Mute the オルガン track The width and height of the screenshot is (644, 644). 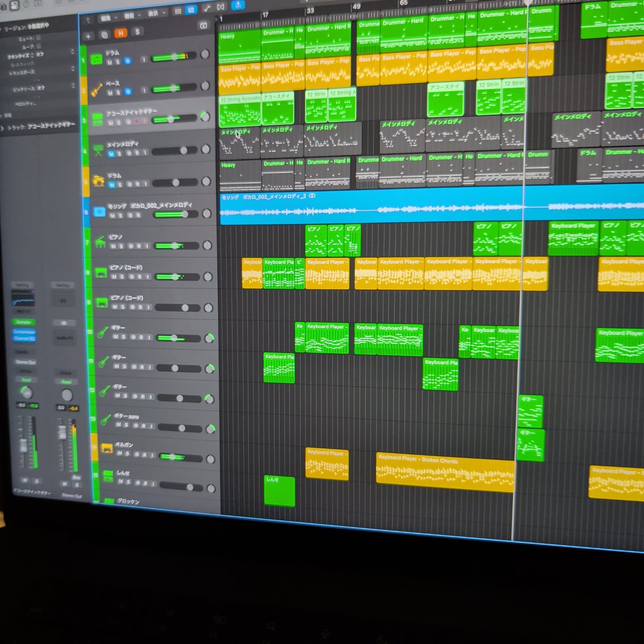coord(119,453)
